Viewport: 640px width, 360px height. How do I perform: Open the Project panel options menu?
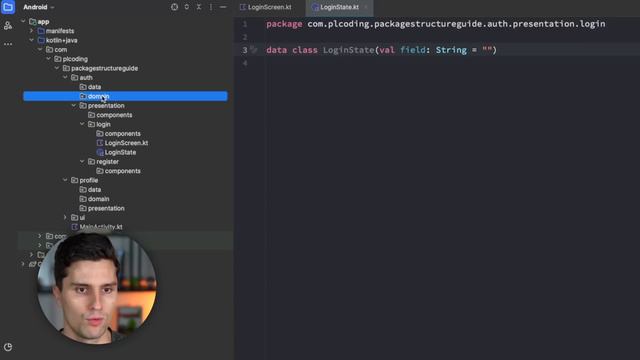(x=211, y=7)
